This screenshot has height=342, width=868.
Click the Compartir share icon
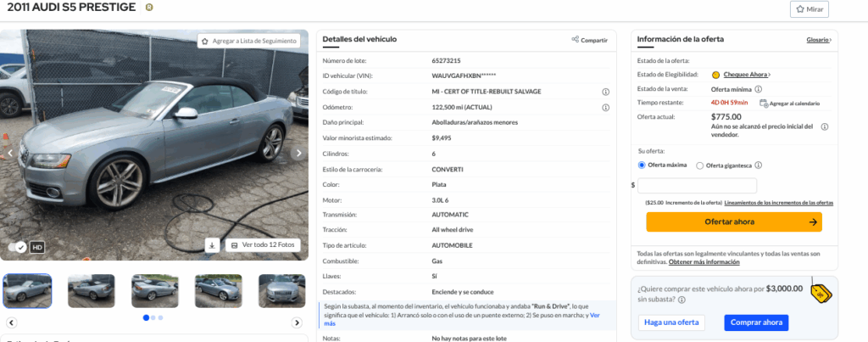point(576,39)
